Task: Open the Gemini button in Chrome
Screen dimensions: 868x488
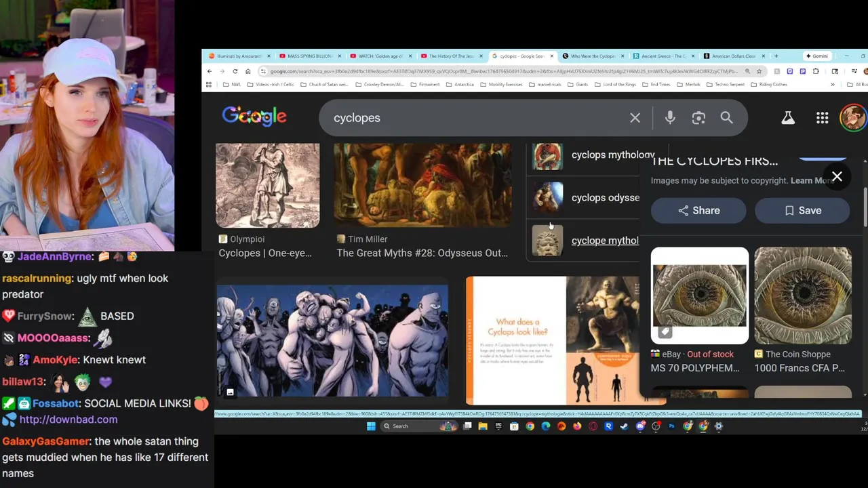Action: point(816,56)
